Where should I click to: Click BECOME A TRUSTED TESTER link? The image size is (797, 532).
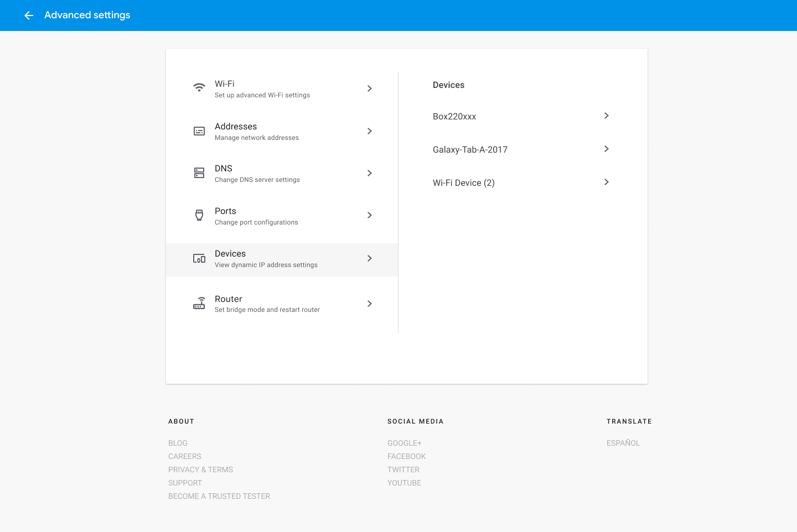(219, 496)
